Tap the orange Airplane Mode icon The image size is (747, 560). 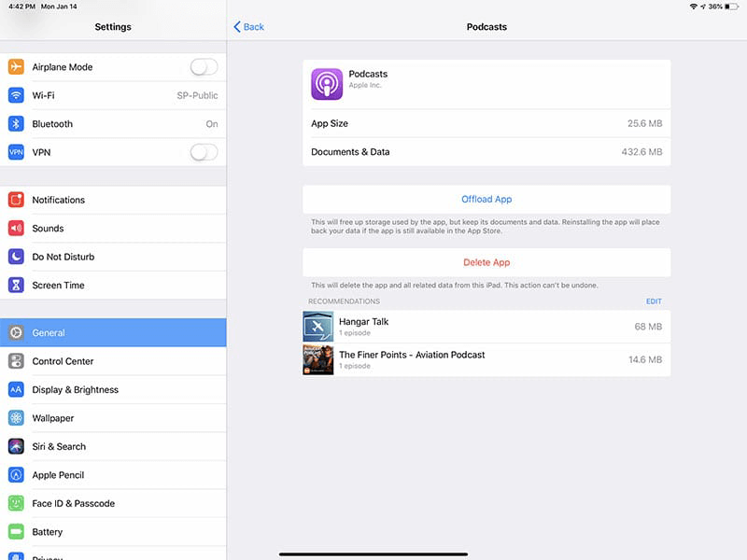[x=16, y=67]
